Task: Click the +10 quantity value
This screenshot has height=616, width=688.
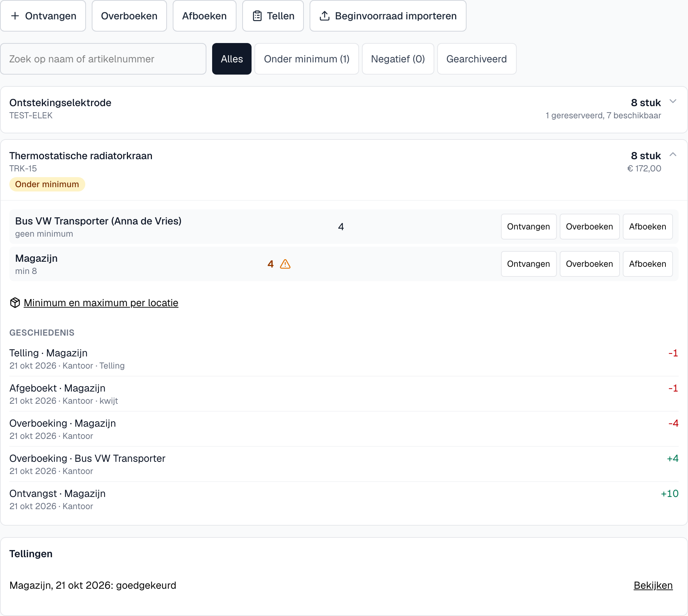Action: point(669,493)
